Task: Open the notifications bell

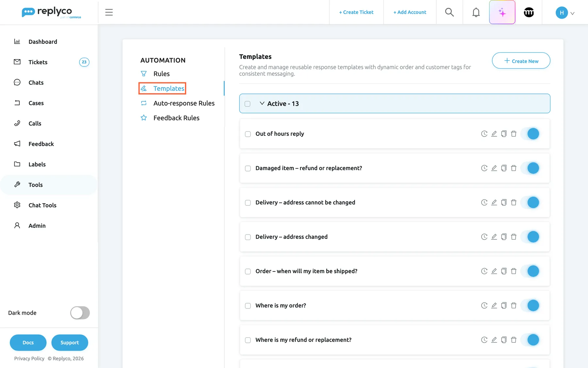Action: coord(476,12)
